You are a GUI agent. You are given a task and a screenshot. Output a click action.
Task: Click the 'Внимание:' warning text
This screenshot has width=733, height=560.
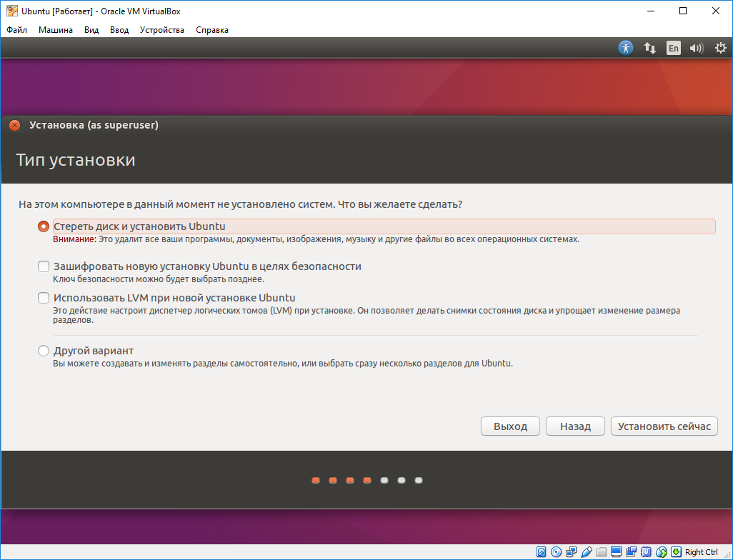[74, 239]
